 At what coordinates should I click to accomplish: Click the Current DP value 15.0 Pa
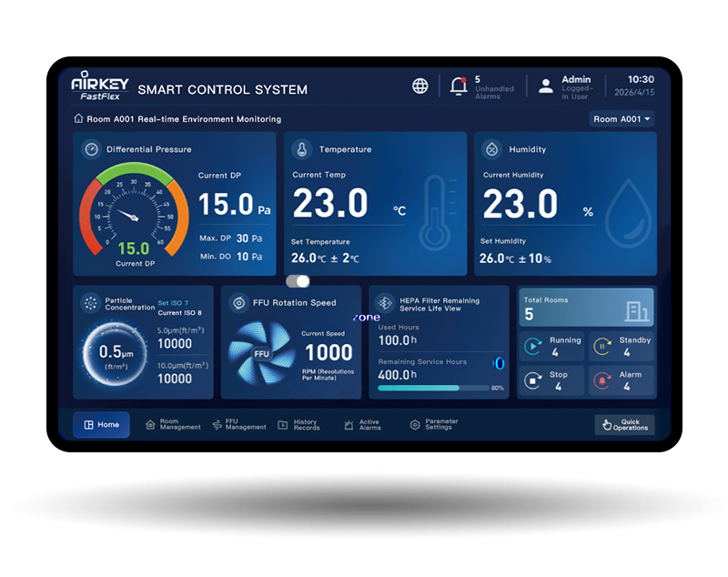pos(235,205)
